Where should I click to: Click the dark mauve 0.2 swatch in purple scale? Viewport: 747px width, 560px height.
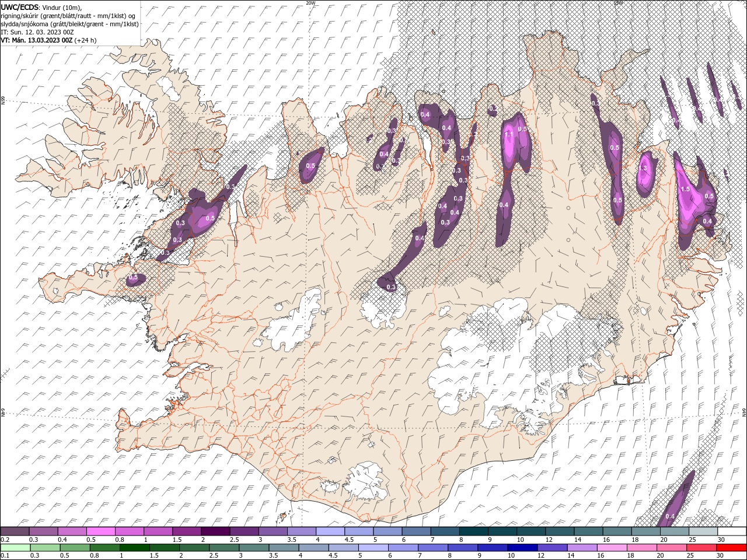point(15,531)
